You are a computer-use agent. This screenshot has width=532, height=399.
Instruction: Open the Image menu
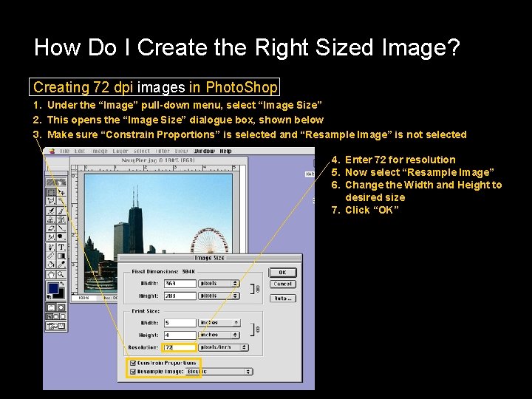click(x=100, y=151)
